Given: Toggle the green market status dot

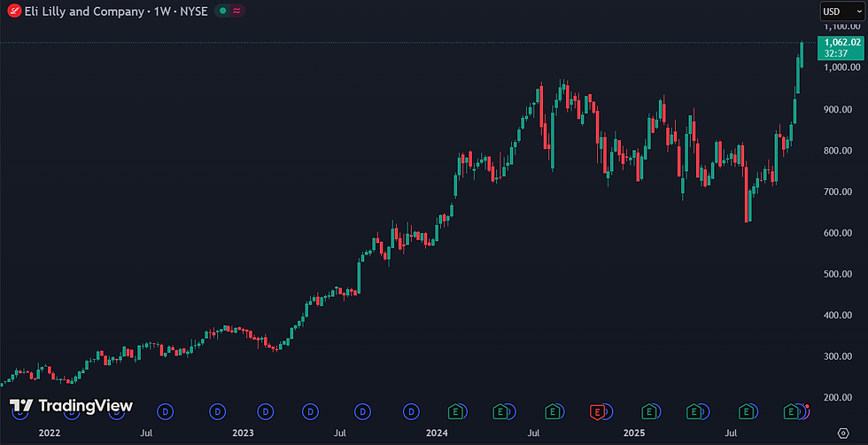Looking at the screenshot, I should [x=222, y=11].
